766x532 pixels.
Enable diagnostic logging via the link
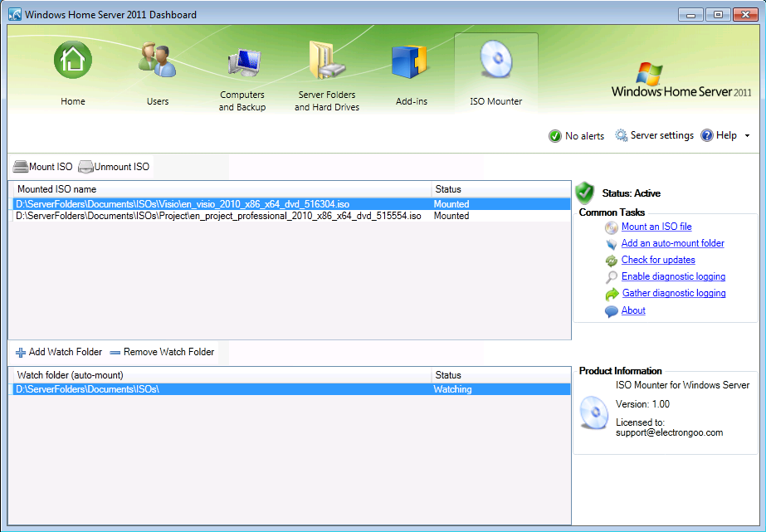click(x=673, y=276)
